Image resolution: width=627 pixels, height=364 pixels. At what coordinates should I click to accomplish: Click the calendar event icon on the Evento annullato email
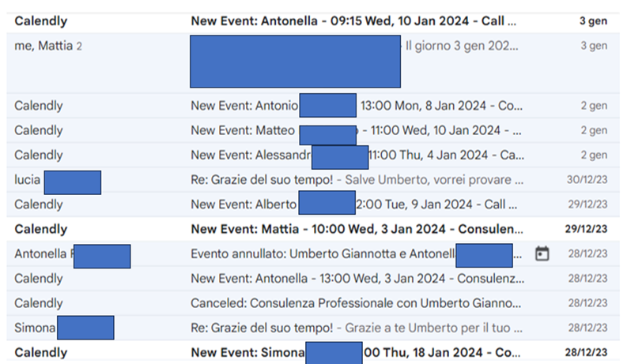click(x=542, y=254)
